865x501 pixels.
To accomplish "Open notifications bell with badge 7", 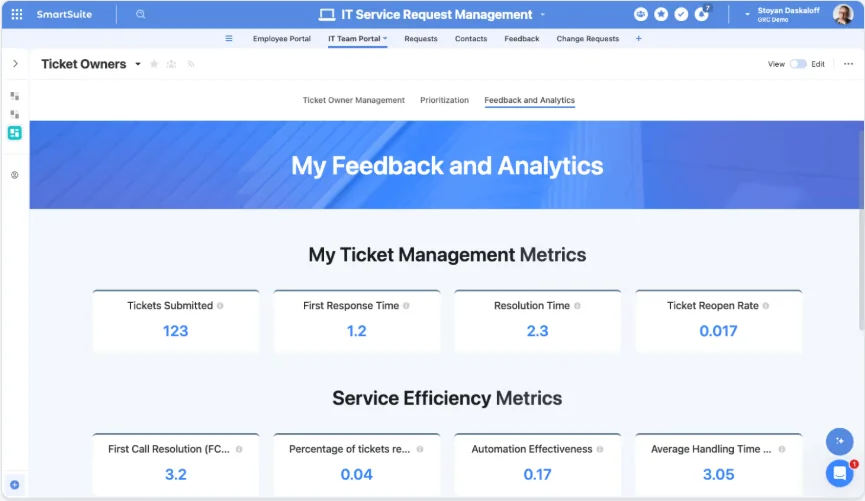I will pyautogui.click(x=702, y=14).
